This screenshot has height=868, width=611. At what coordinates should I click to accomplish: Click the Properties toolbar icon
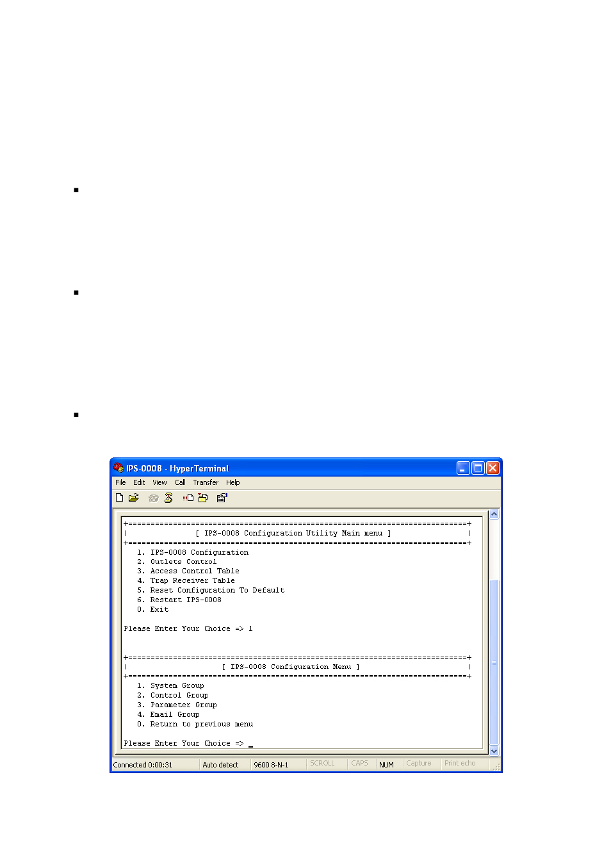coord(222,498)
